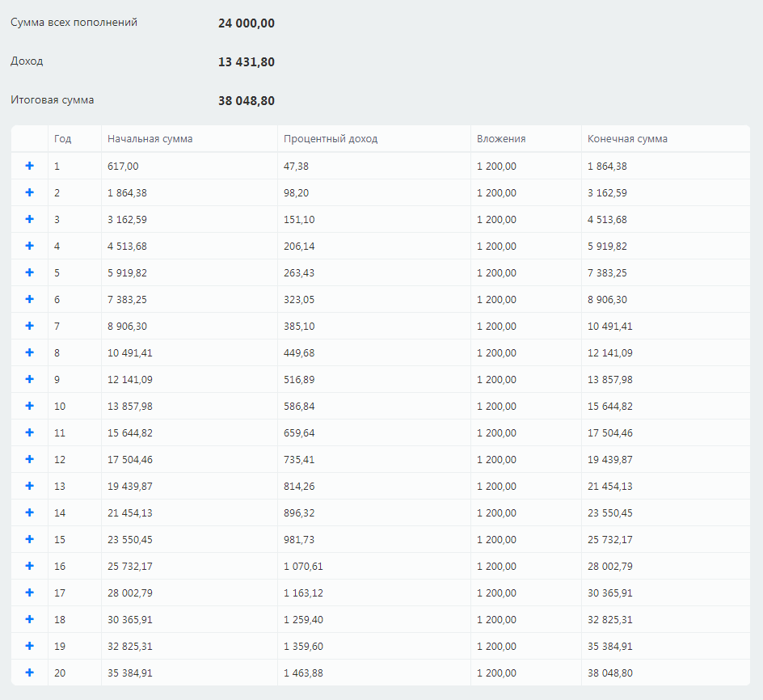Screen dimensions: 763x700
Task: Click the 'Сумма всех пополнений' label
Action: coord(74,23)
